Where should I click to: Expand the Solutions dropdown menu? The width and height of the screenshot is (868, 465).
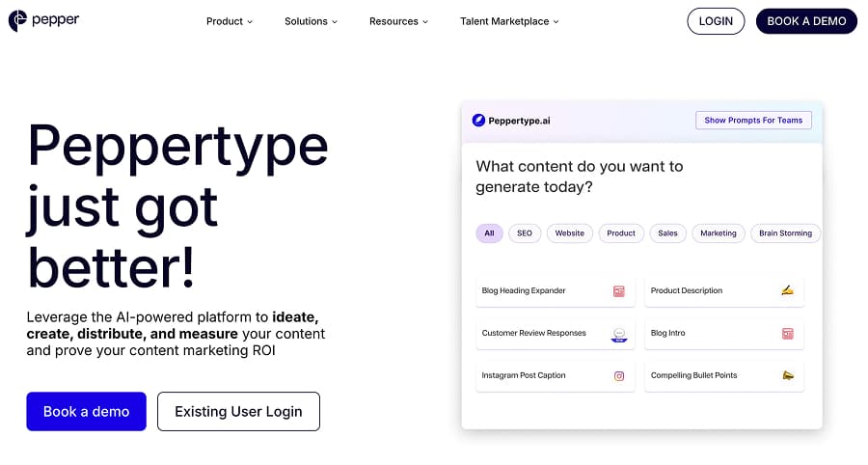311,21
